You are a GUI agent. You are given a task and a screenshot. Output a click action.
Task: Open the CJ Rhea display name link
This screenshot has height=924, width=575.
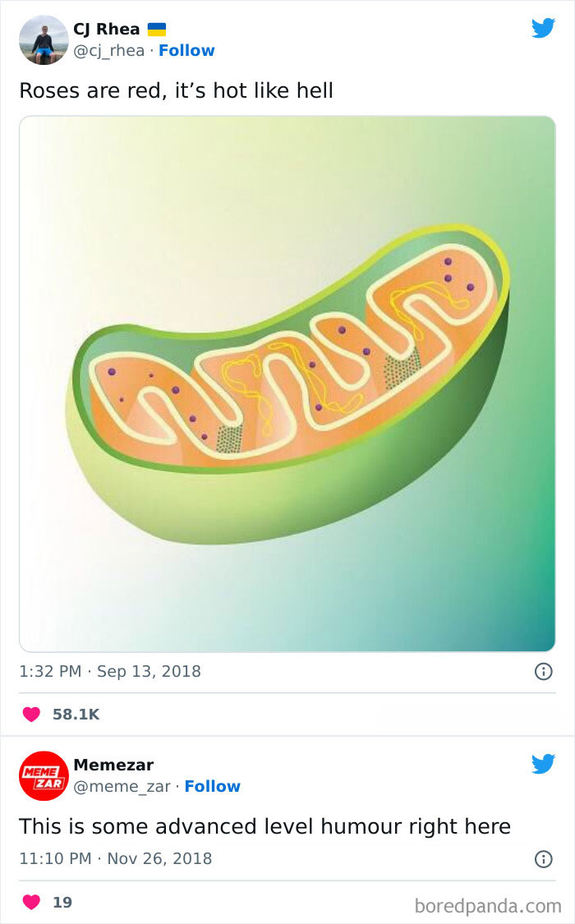pos(106,29)
